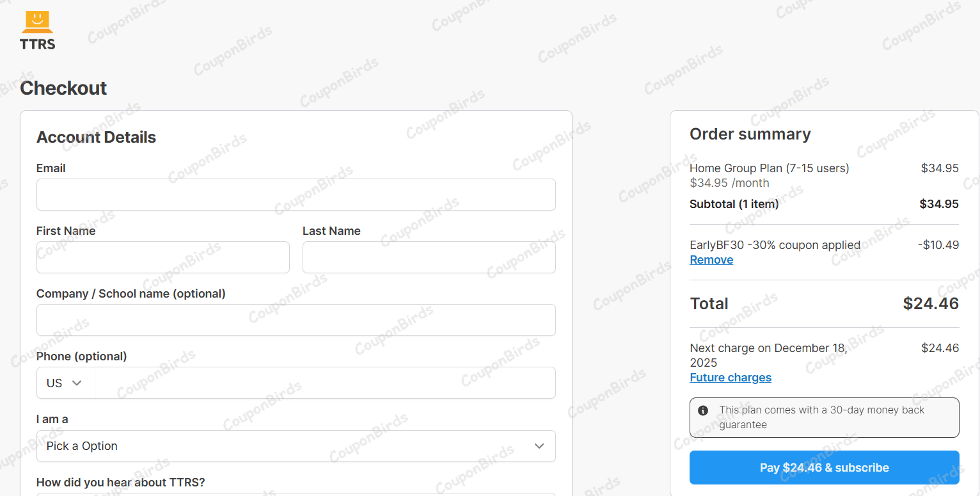This screenshot has height=496, width=980.
Task: Remove the EarlyBF30 coupon
Action: pyautogui.click(x=711, y=260)
